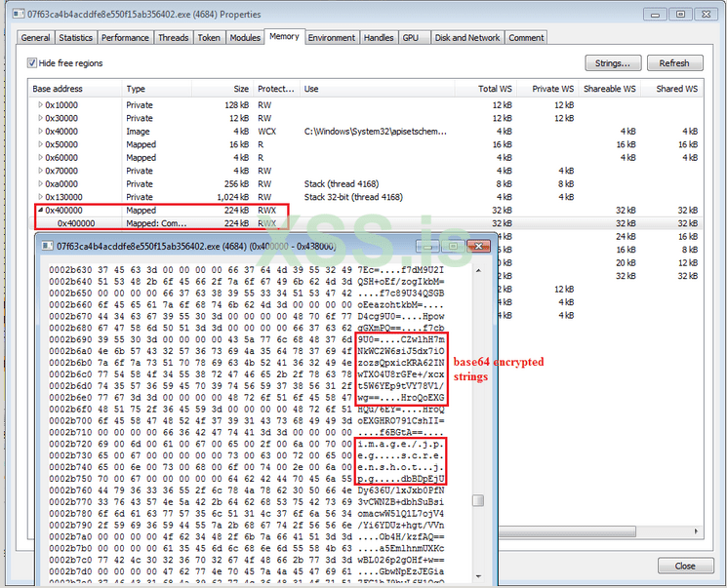727x588 pixels.
Task: Click hex line at offset 0002b690
Action: click(x=247, y=339)
